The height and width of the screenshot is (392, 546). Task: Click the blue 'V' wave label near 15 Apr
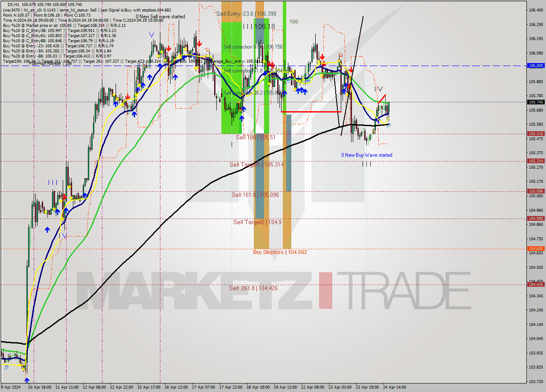tap(151, 35)
